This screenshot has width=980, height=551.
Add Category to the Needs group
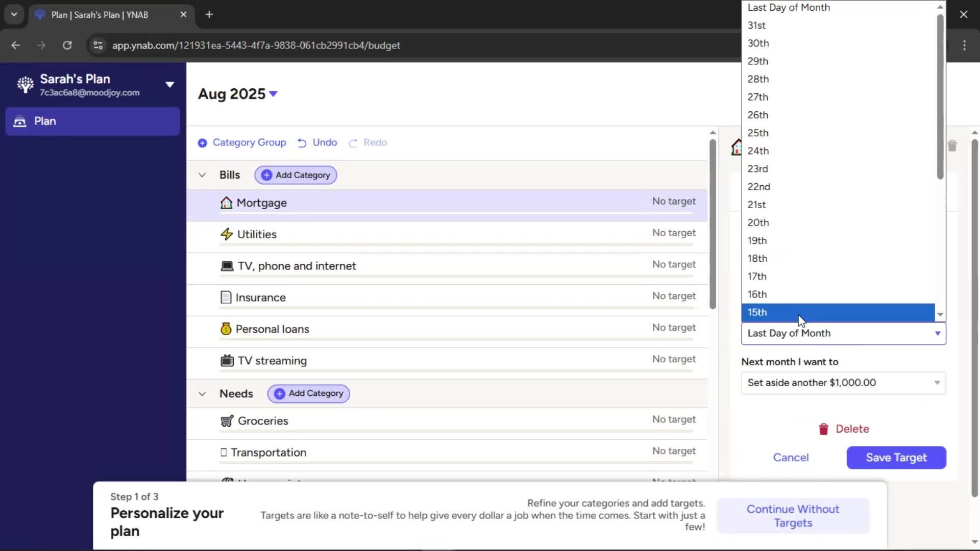tap(309, 394)
